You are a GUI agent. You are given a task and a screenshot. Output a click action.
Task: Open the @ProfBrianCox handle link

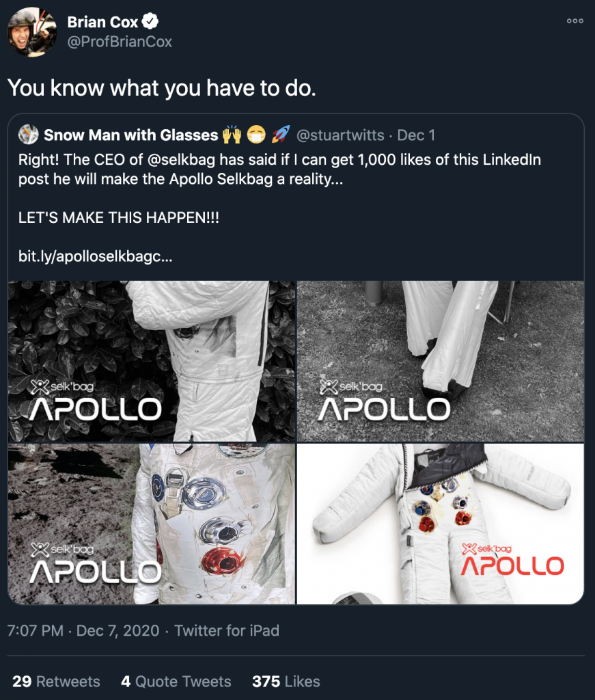pos(120,42)
